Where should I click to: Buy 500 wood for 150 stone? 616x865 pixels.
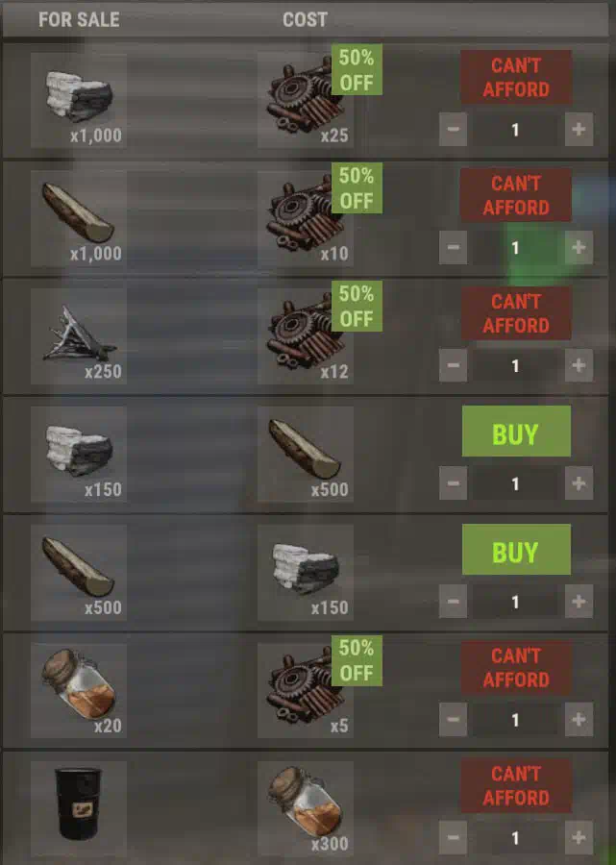coord(516,550)
